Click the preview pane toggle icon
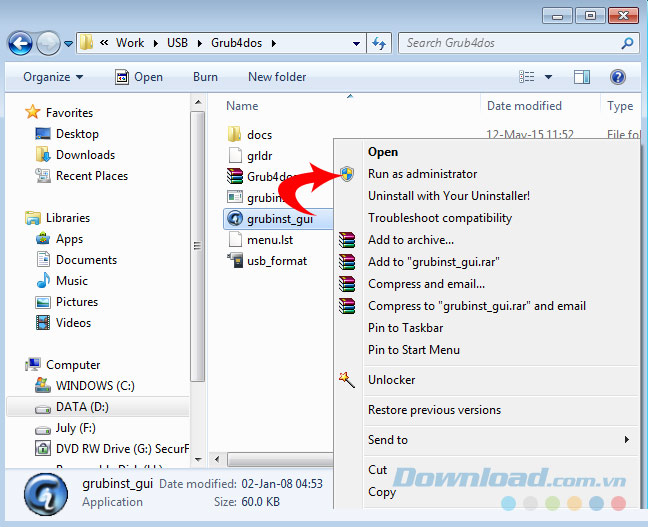Viewport: 648px width, 527px height. point(582,77)
